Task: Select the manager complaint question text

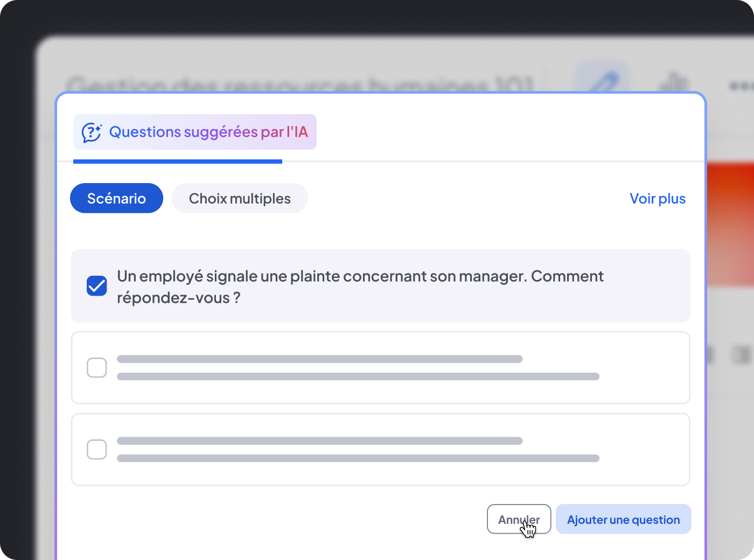Action: click(x=360, y=286)
